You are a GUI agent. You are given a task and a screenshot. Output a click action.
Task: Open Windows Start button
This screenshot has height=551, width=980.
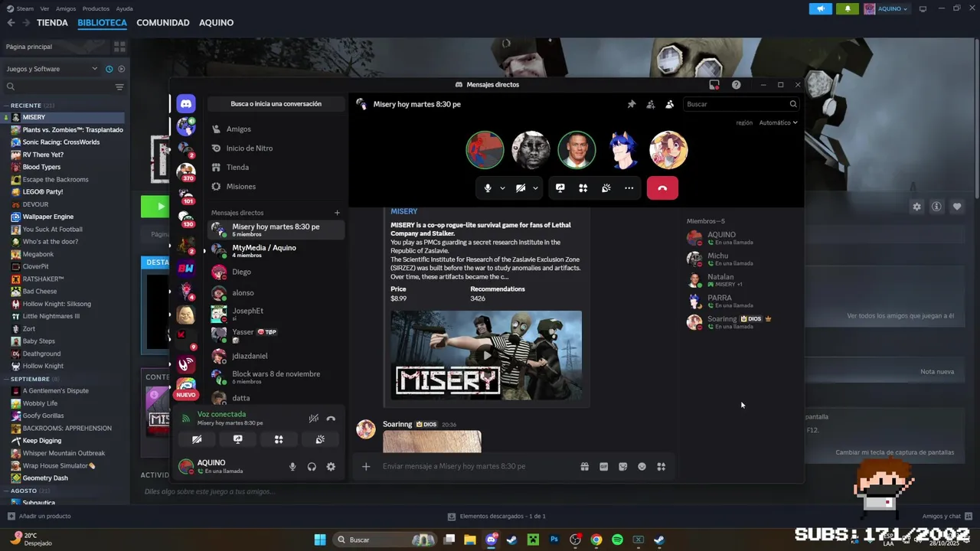(x=320, y=540)
